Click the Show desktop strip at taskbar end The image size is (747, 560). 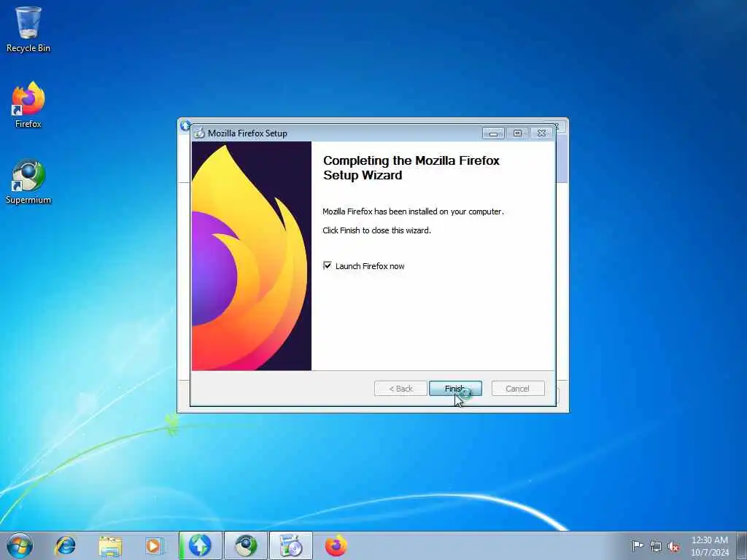click(741, 545)
